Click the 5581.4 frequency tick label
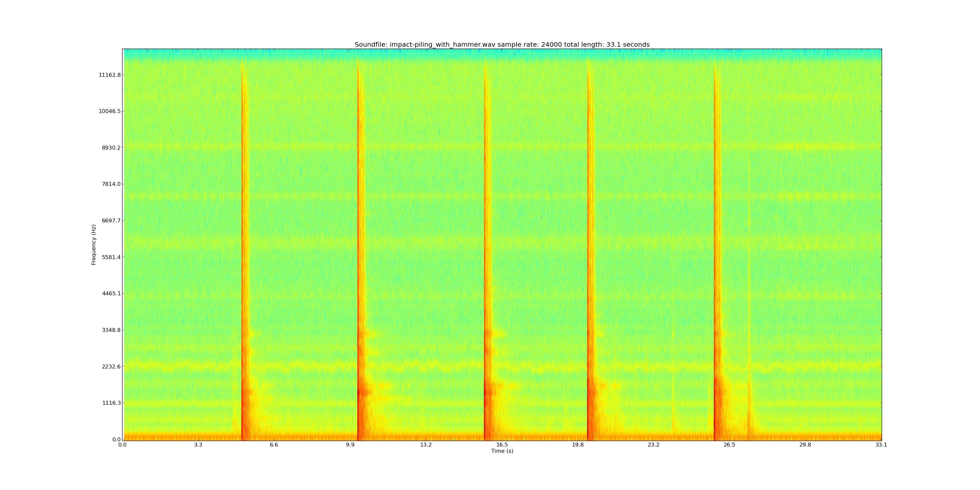Screen dimensions: 980x490 point(111,257)
